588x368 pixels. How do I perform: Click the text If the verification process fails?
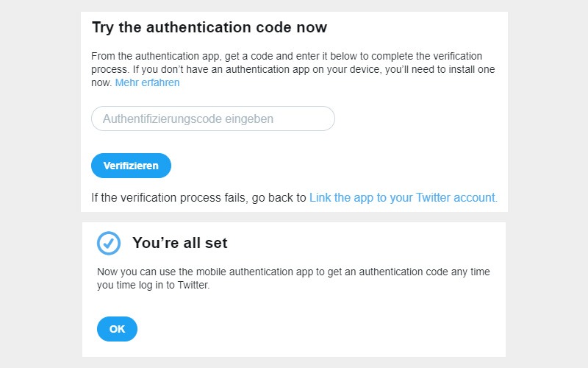pos(168,197)
